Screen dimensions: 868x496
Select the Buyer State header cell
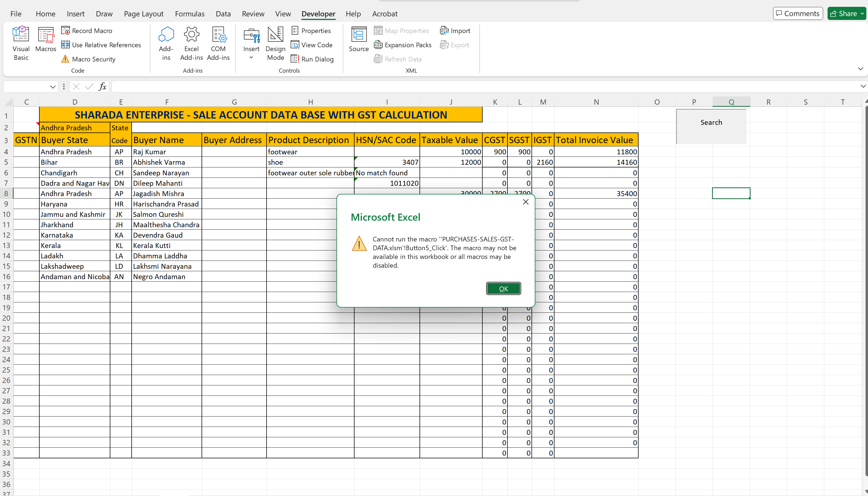click(x=75, y=140)
